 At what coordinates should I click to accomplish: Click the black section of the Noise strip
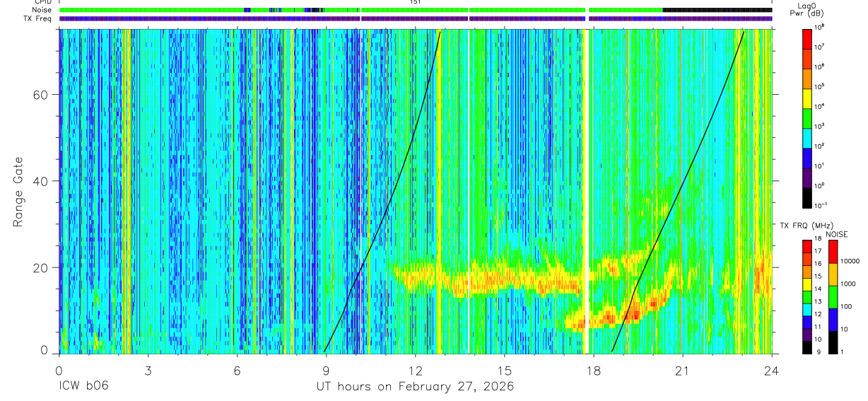(x=717, y=10)
